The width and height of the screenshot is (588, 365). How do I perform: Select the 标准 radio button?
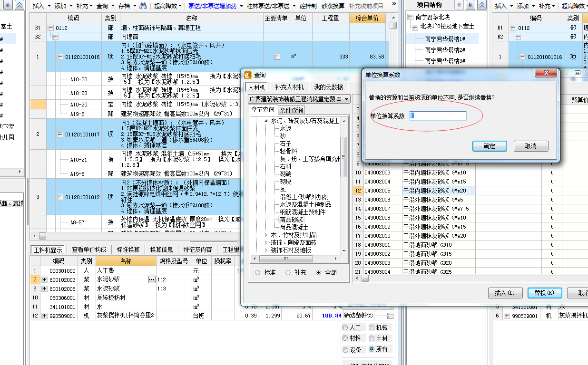[x=258, y=272]
